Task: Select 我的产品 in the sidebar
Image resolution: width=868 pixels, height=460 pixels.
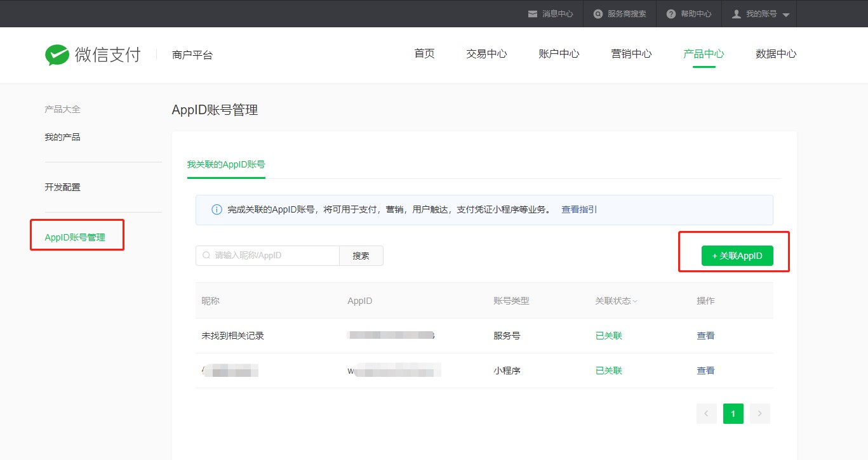Action: [62, 137]
